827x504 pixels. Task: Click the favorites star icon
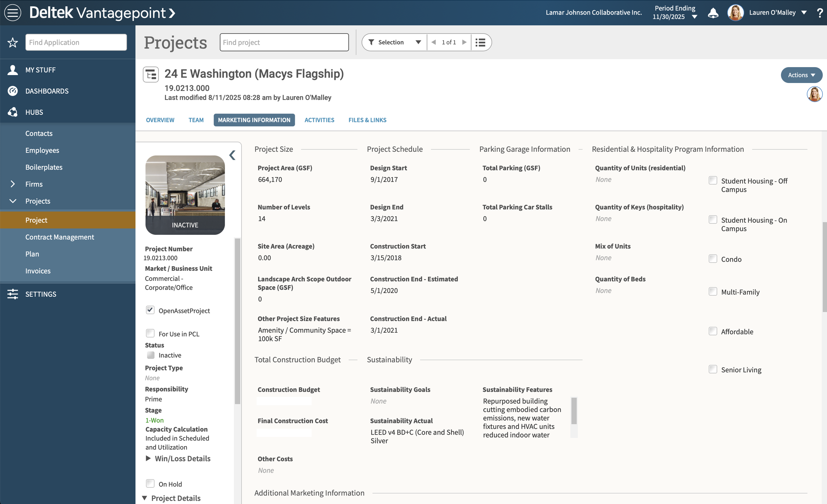point(13,43)
